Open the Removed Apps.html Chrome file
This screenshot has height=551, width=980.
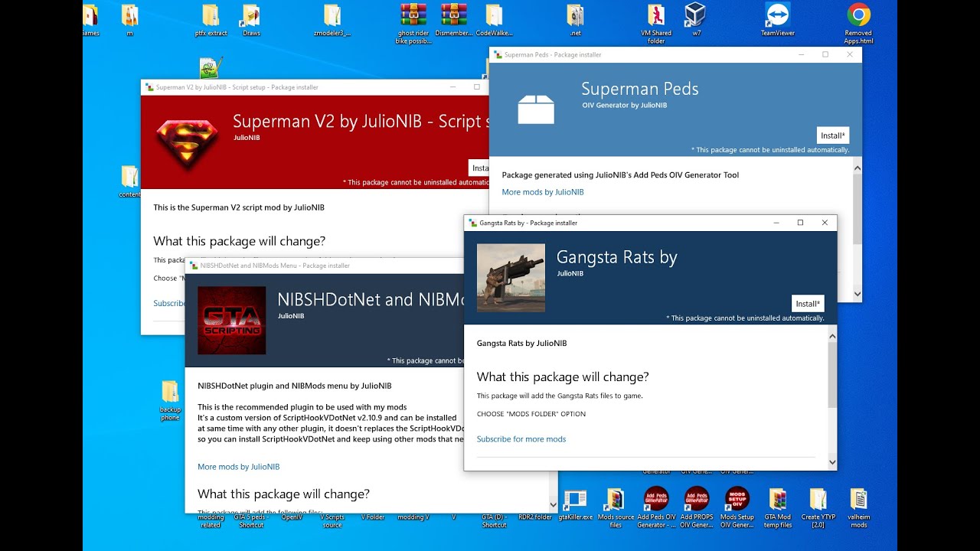(858, 24)
